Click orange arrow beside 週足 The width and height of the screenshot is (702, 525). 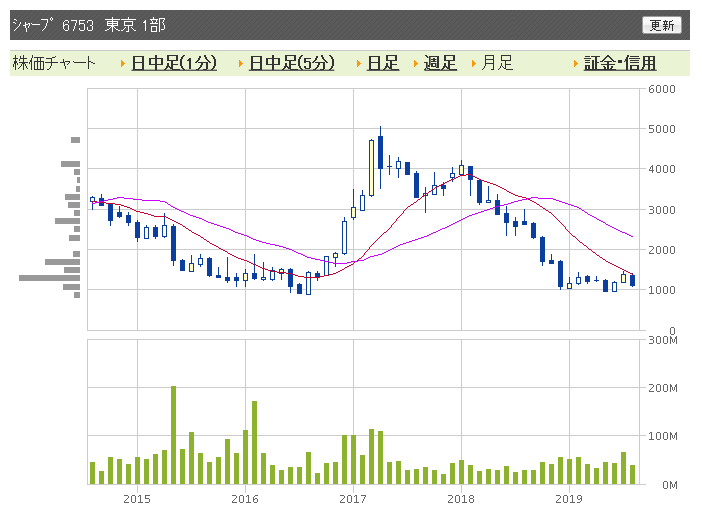click(x=415, y=64)
